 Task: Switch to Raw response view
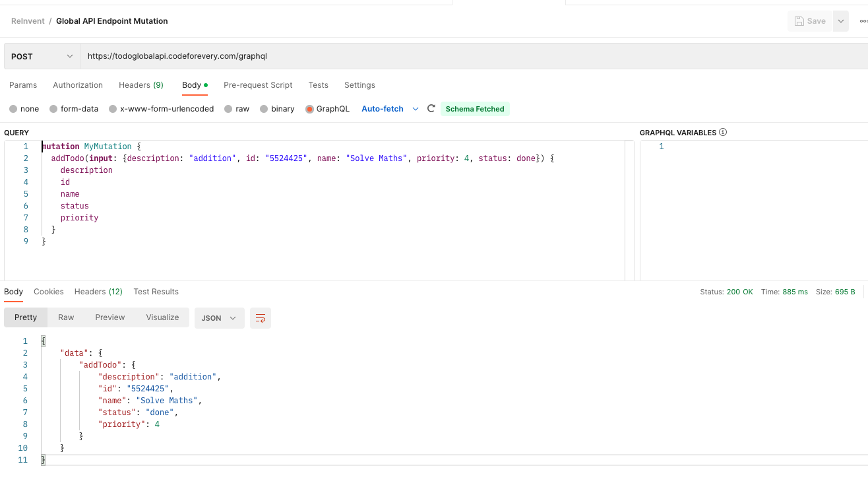(66, 317)
